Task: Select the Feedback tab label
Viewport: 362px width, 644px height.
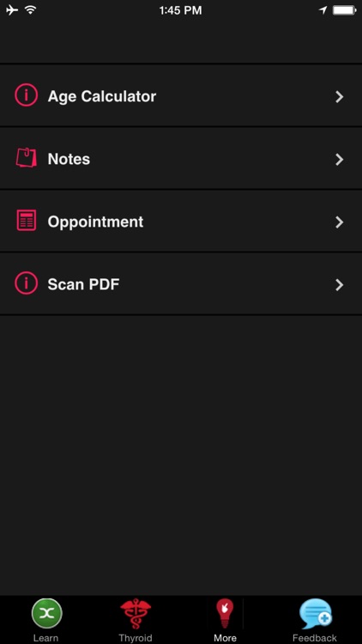Action: pyautogui.click(x=315, y=638)
